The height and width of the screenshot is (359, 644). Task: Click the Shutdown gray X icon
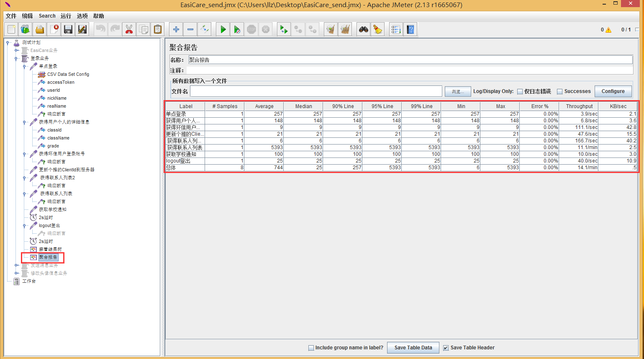[x=266, y=29]
